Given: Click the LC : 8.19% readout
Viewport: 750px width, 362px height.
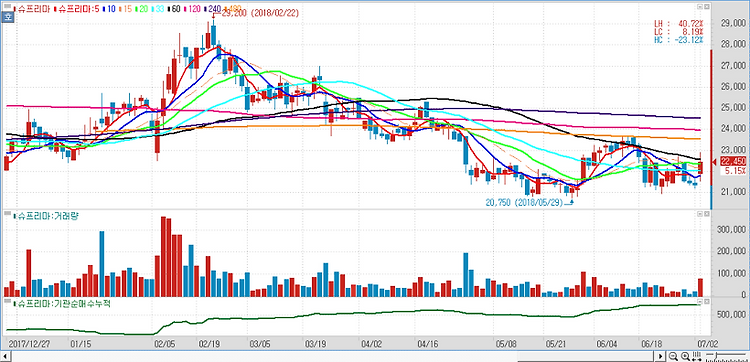Looking at the screenshot, I should click(678, 31).
